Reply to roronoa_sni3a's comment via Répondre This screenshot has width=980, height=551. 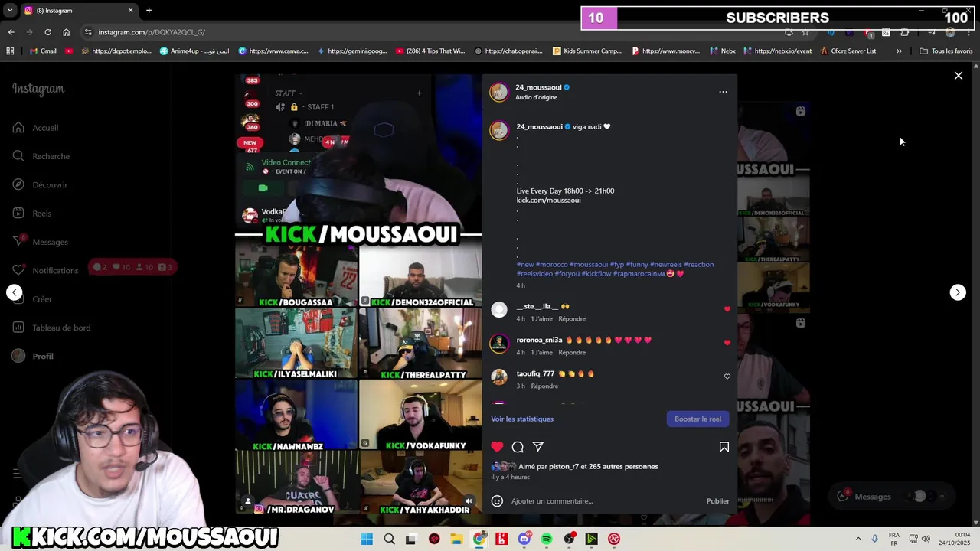(572, 353)
